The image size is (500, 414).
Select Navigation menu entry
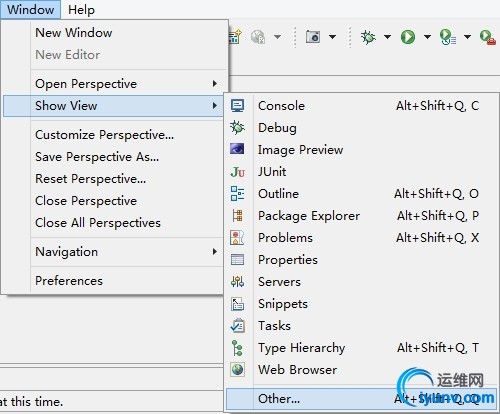pos(113,252)
